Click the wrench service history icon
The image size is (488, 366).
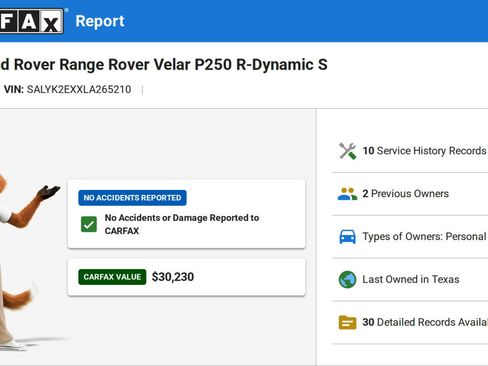[347, 151]
